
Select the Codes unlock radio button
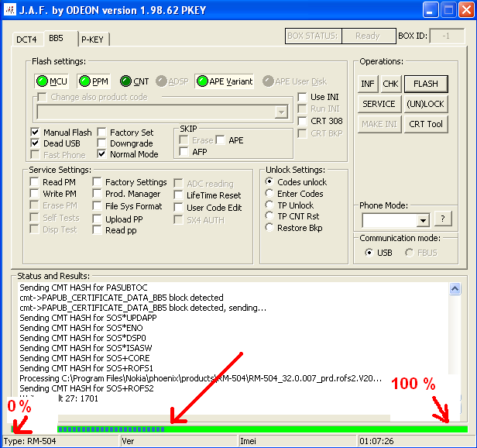point(269,182)
